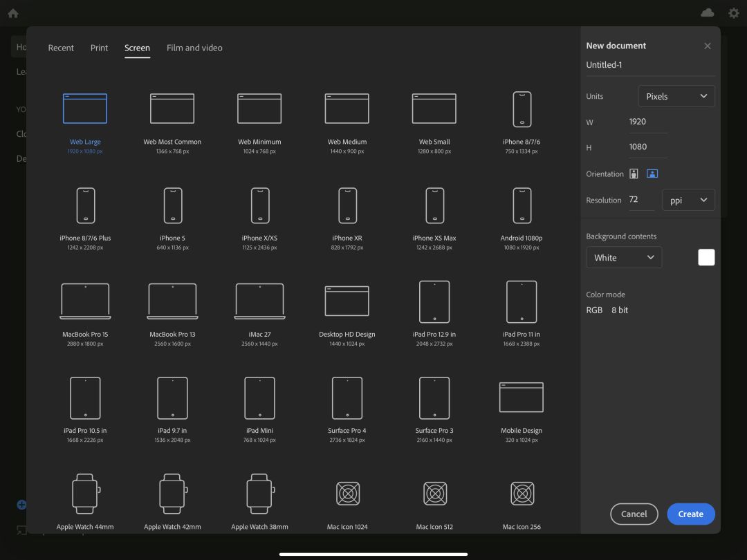Click the Create button
The height and width of the screenshot is (560, 747).
(691, 514)
